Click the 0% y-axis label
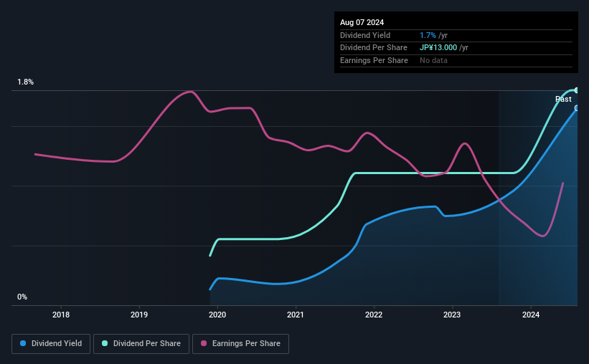589x364 pixels. click(x=22, y=297)
